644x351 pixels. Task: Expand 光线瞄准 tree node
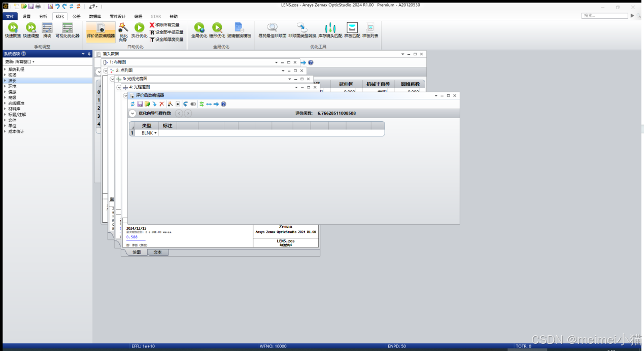(x=5, y=103)
